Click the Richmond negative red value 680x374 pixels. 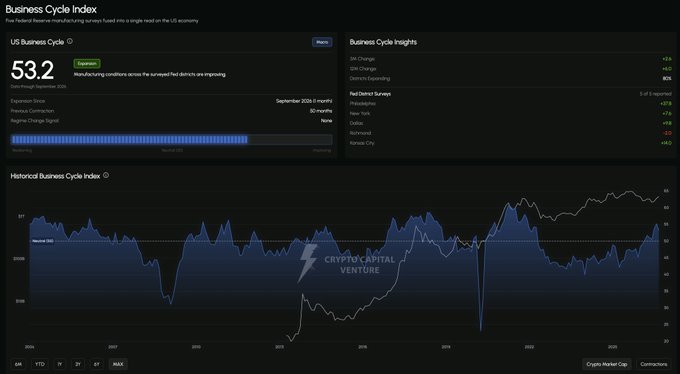click(x=667, y=133)
